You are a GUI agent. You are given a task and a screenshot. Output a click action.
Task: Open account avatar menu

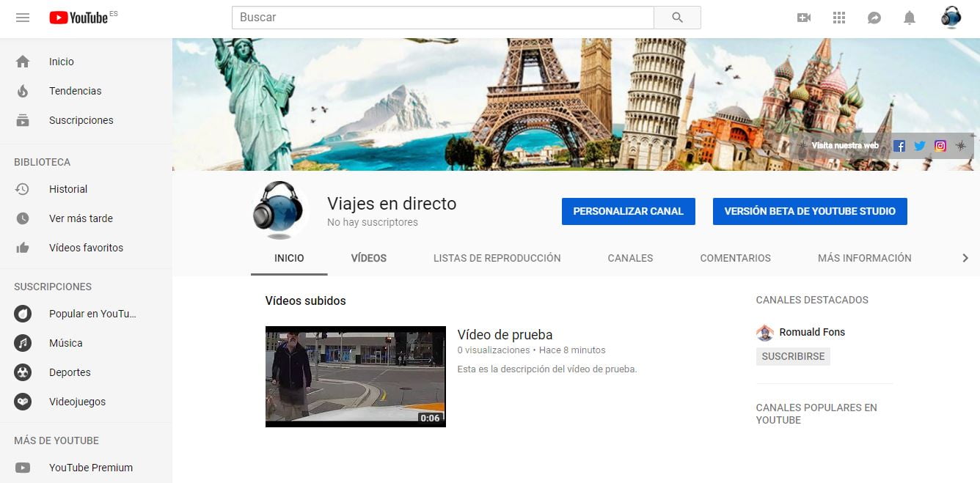click(951, 18)
